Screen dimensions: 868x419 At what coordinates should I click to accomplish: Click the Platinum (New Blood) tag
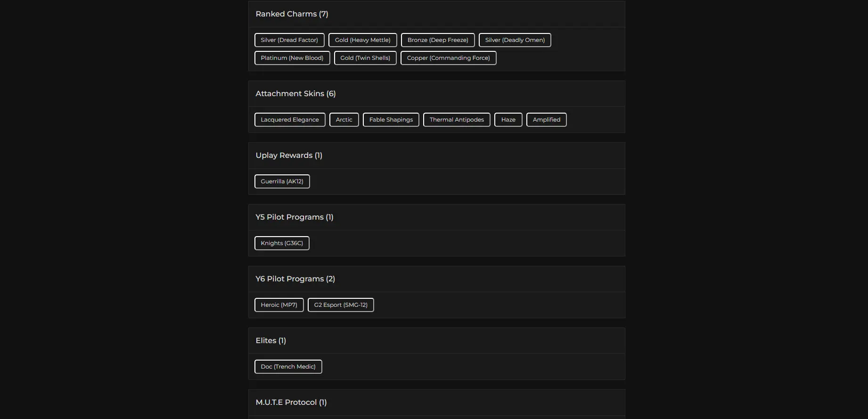pyautogui.click(x=292, y=58)
